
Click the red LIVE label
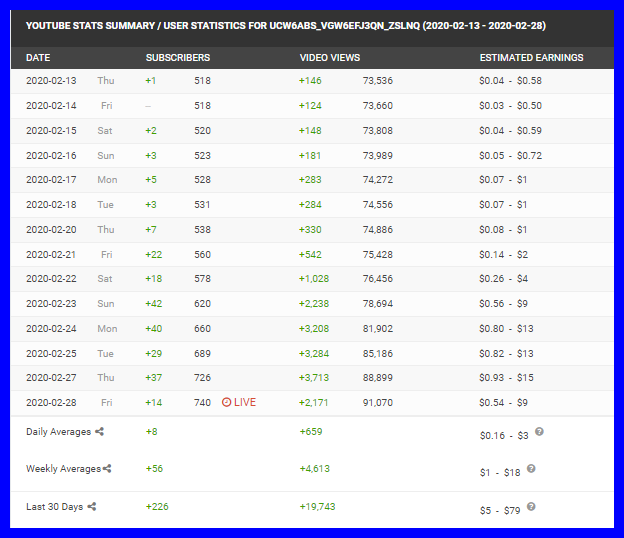245,402
